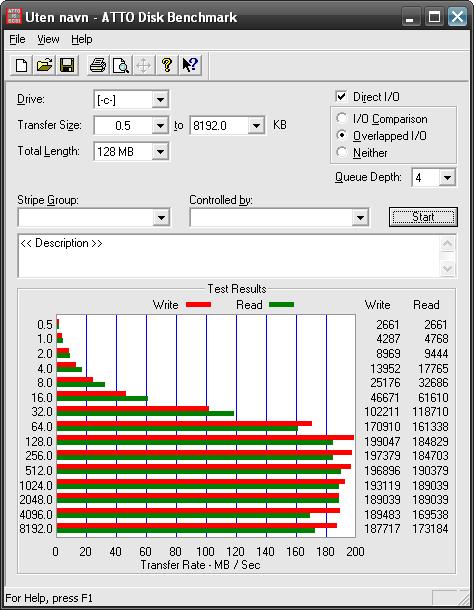Open the Queue Depth dropdown
This screenshot has width=474, height=610.
pyautogui.click(x=447, y=178)
